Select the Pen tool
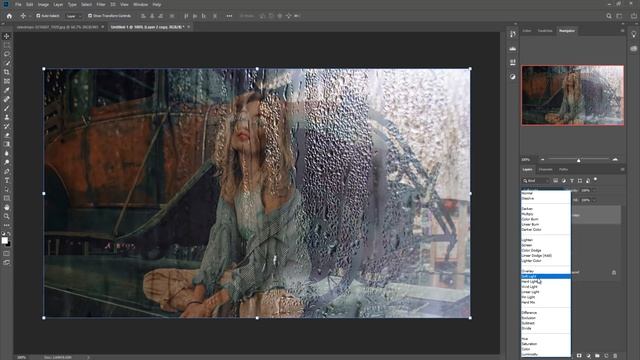This screenshot has width=640, height=360. 7,171
